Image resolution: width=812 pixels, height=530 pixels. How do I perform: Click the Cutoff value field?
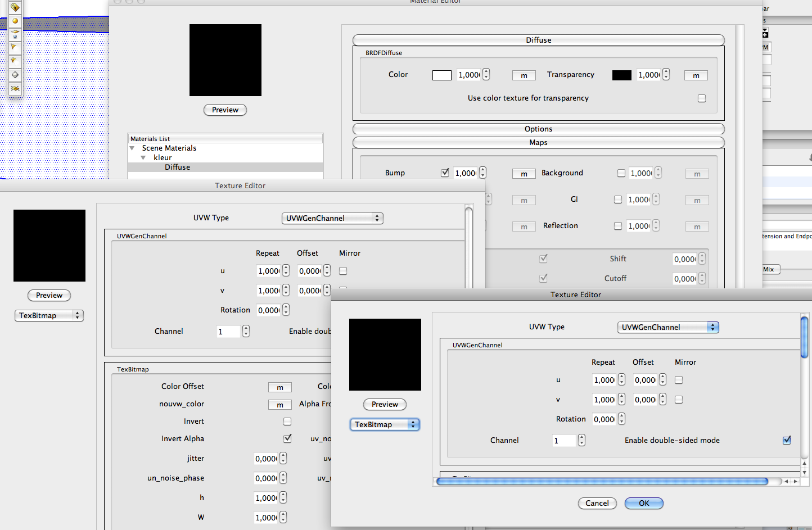[x=684, y=278]
